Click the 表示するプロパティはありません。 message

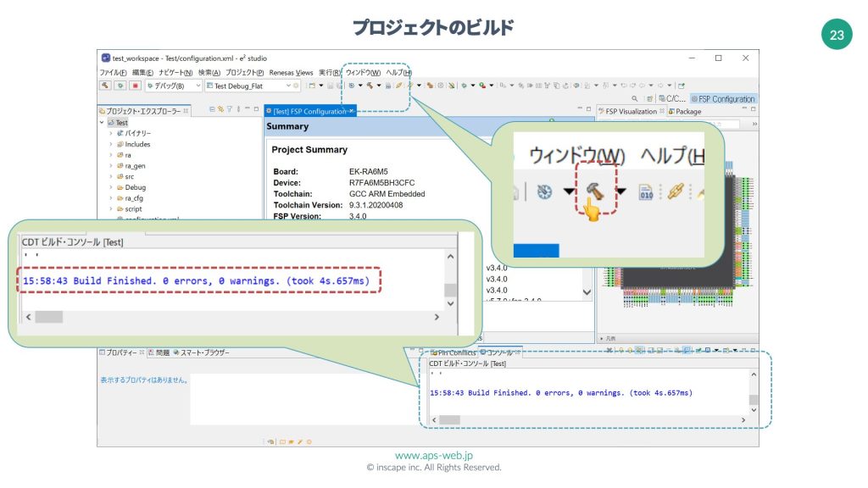[144, 380]
